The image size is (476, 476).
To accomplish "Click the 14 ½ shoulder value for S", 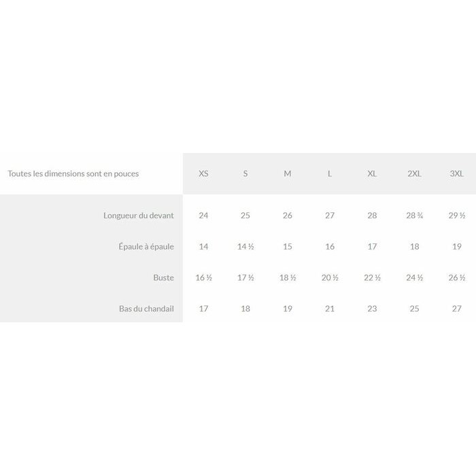I will coord(245,246).
